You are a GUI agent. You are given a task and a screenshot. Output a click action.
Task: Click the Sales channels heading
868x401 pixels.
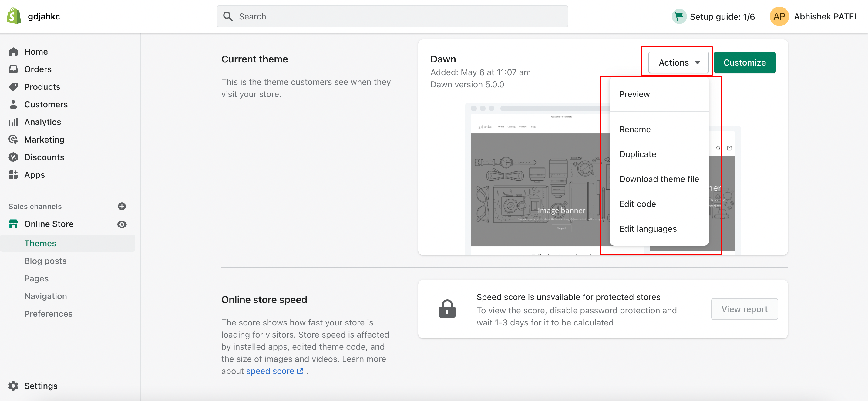[35, 206]
